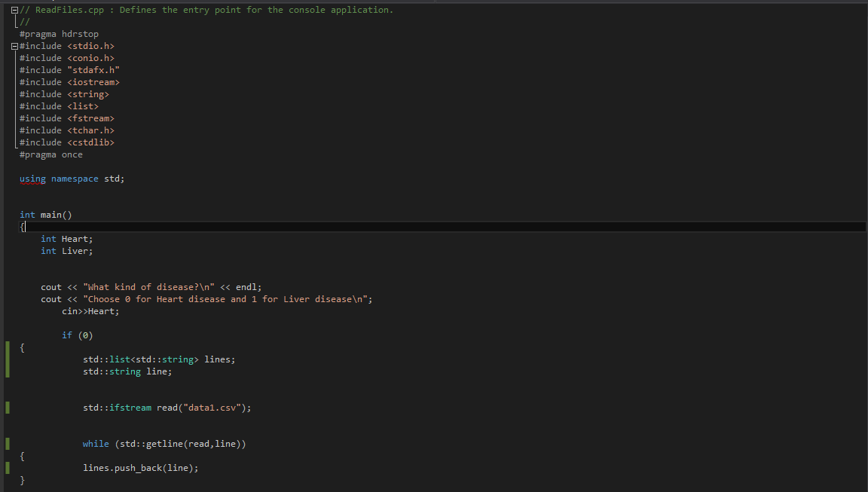The image size is (868, 492).
Task: Click 'lines.push_back(line);' statement
Action: click(x=141, y=468)
